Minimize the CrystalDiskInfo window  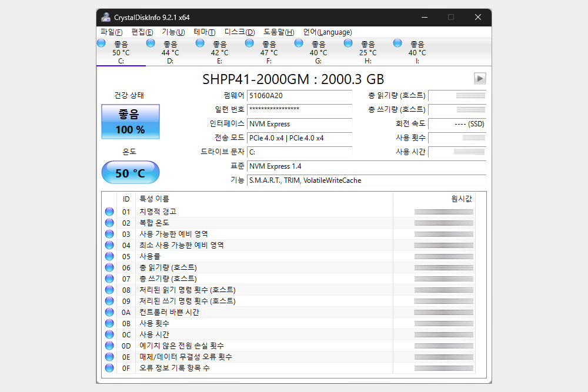(425, 17)
